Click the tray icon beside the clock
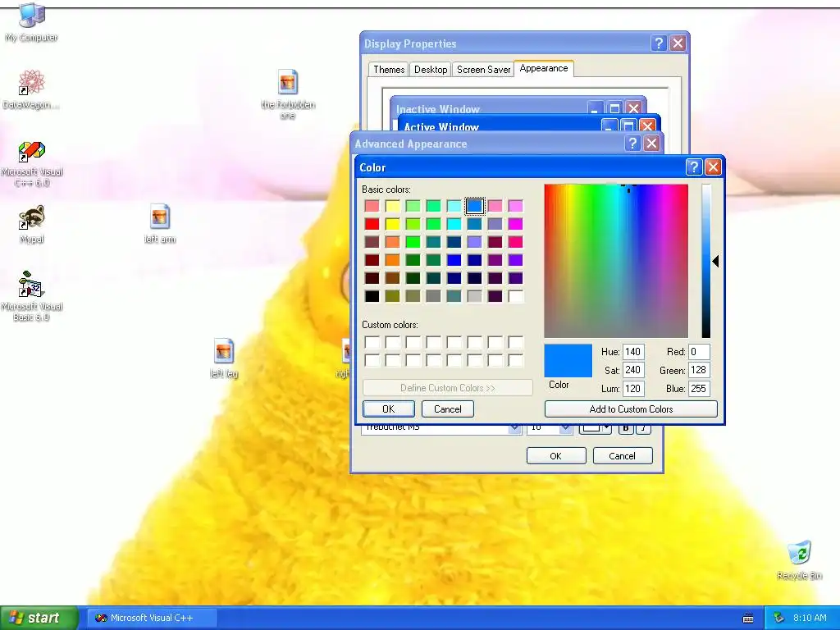 [x=778, y=618]
